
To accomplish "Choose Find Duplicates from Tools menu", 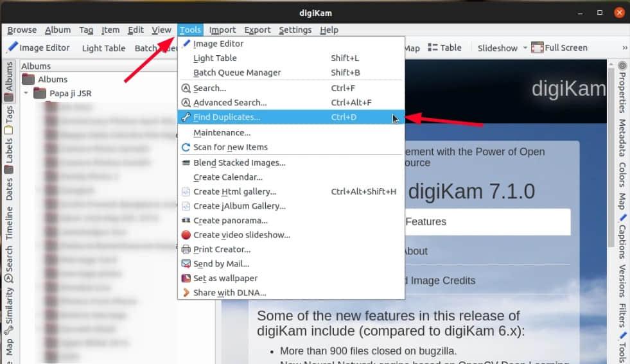I will (227, 117).
